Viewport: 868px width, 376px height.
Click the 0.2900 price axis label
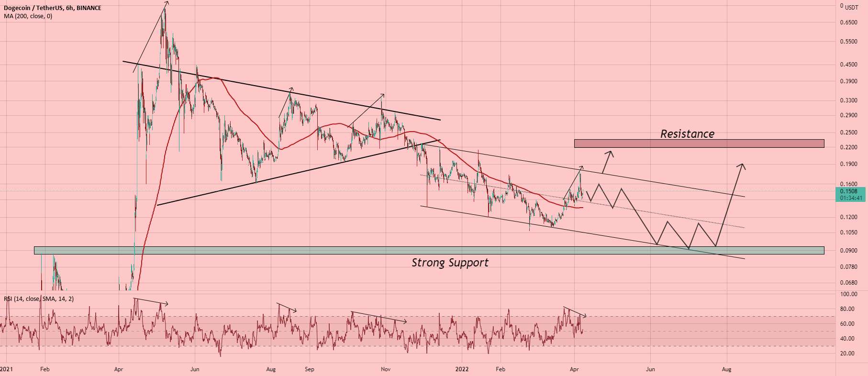pos(848,115)
